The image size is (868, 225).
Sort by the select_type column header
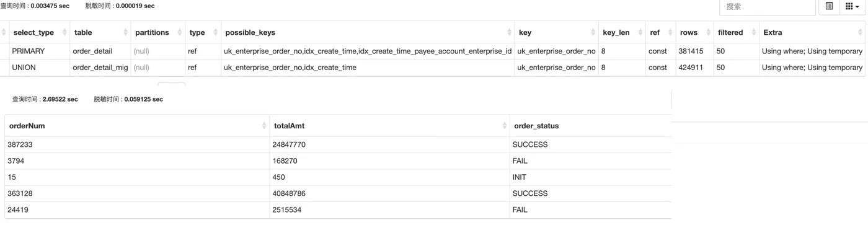(37, 32)
